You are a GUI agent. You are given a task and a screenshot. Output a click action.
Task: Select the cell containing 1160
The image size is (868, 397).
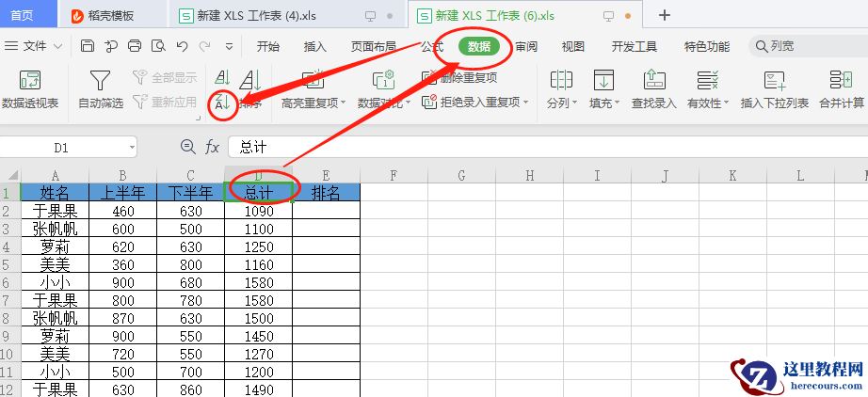coord(259,265)
